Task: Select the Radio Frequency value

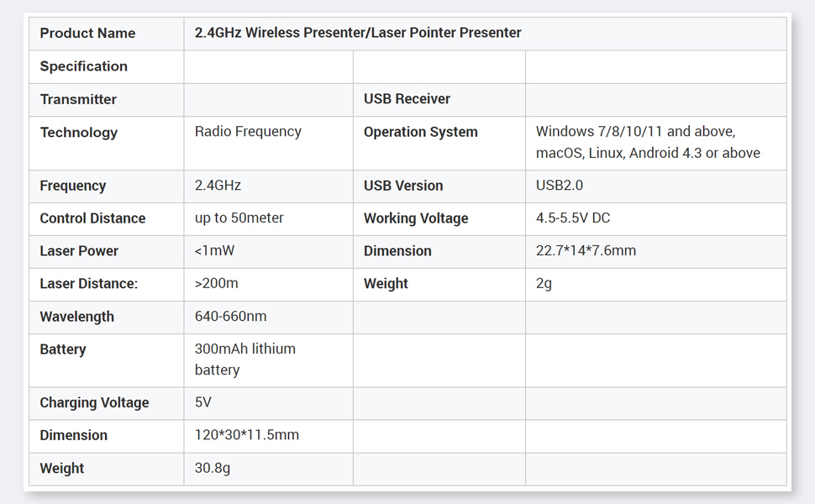Action: click(x=248, y=132)
